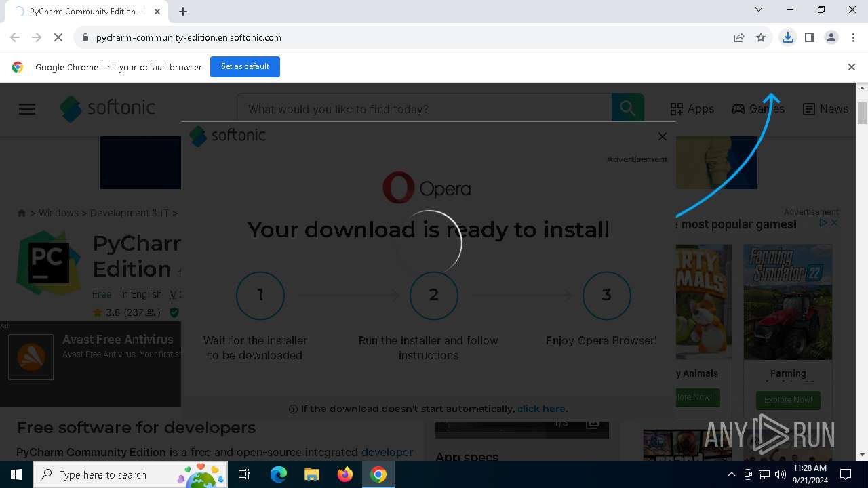
Task: Open the Softonic hamburger menu
Action: 27,109
